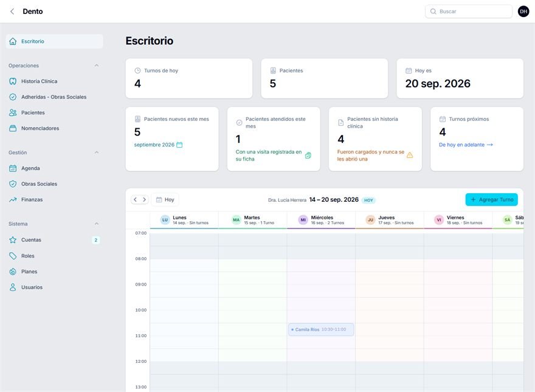This screenshot has width=535, height=392.
Task: Advance the calendar to next week
Action: [144, 199]
